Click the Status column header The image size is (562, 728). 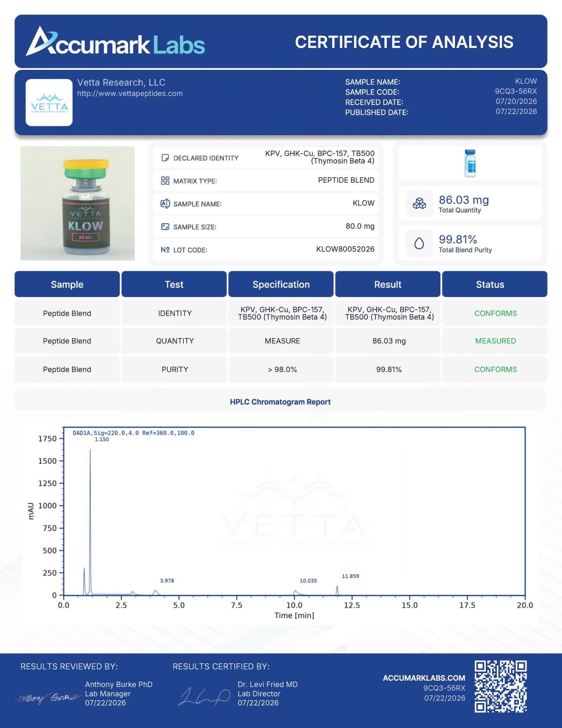[x=495, y=284]
